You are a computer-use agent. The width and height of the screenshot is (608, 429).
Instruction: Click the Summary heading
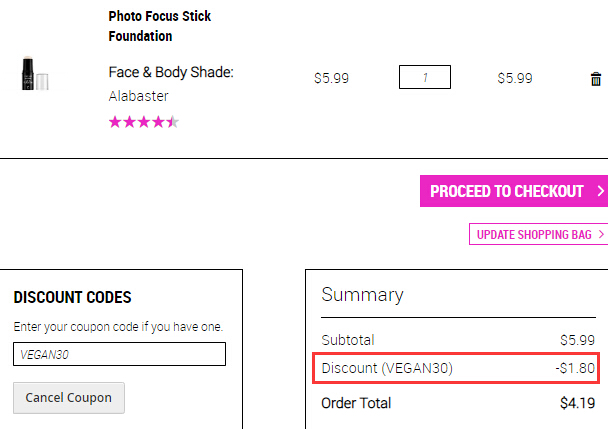click(x=362, y=295)
